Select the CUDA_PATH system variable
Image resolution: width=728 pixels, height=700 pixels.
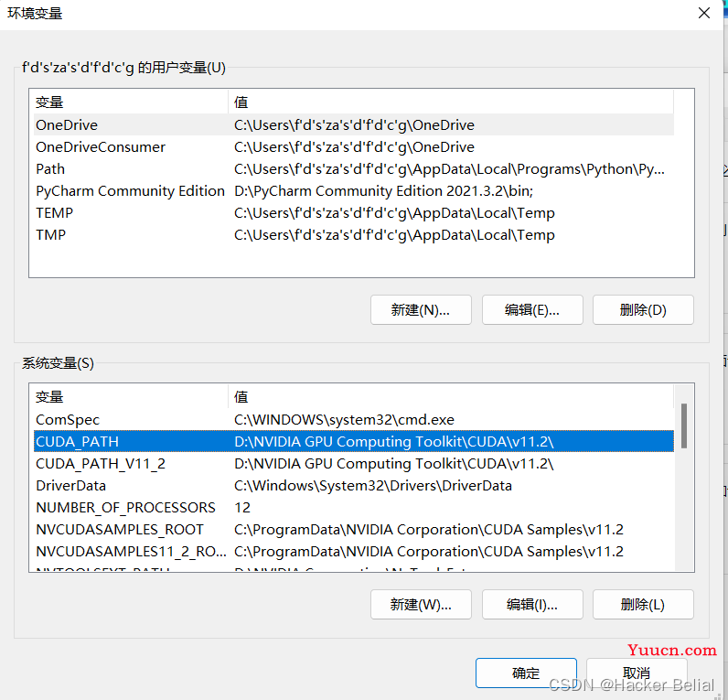354,441
